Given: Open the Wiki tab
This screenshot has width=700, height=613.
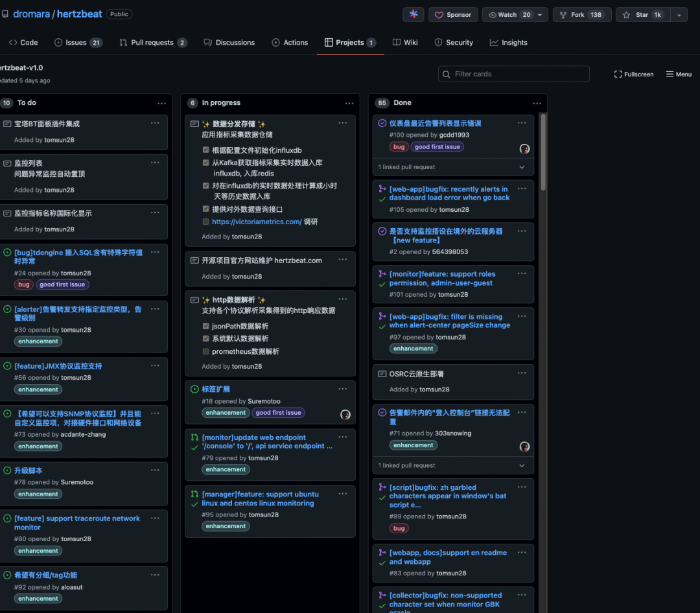Looking at the screenshot, I should tap(405, 42).
